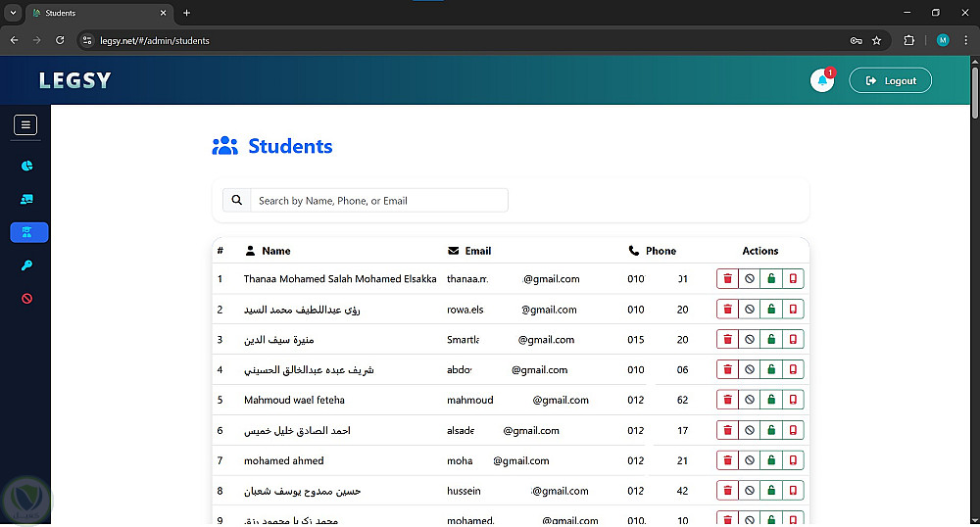Screen dimensions: 980x527
Task: Delete student Thanaa Mohamed Salah Mohamed Elsakka
Action: coord(727,279)
